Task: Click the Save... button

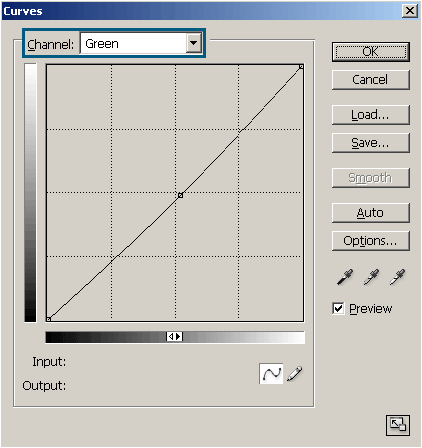Action: tap(371, 143)
